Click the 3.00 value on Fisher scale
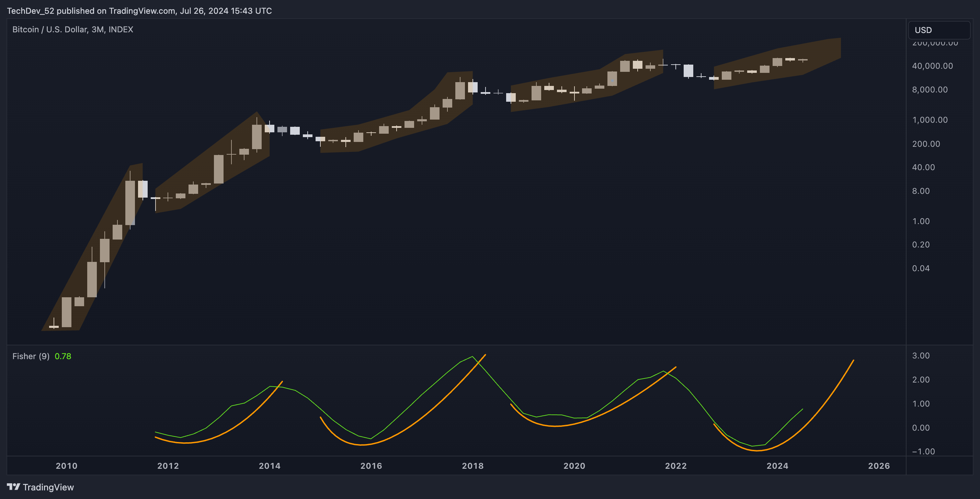 click(x=921, y=355)
